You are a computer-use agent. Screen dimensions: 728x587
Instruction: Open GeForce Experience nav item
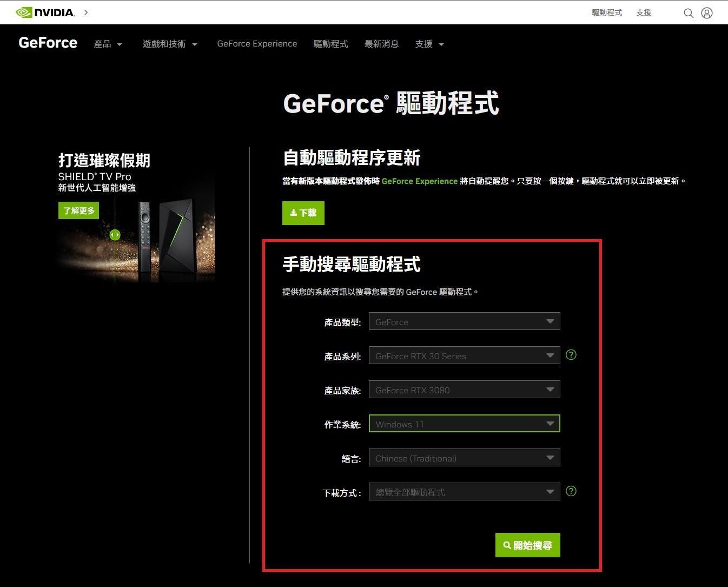click(257, 44)
